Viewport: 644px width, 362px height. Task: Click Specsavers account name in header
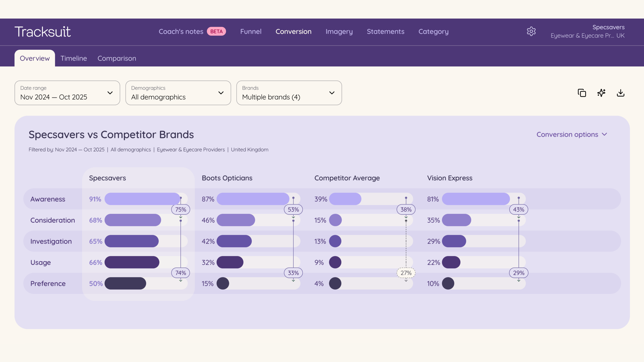point(608,27)
